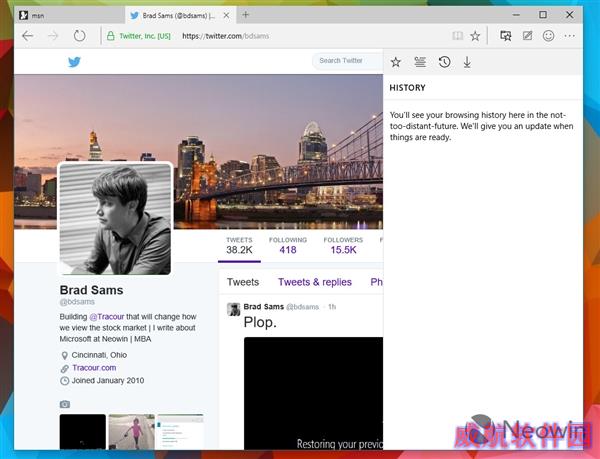Focus the Search Twitter field
The image size is (600, 459).
tap(347, 61)
